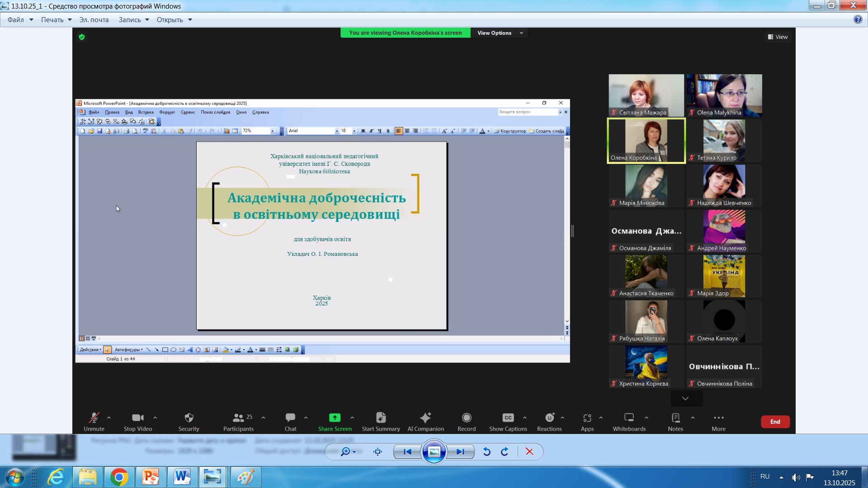Expand the Запись menu
The image size is (868, 488).
(133, 20)
